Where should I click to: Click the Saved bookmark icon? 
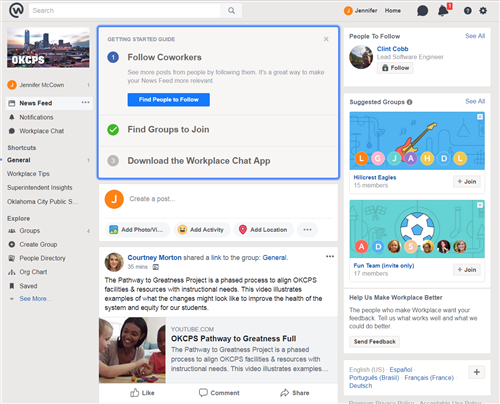[12, 286]
